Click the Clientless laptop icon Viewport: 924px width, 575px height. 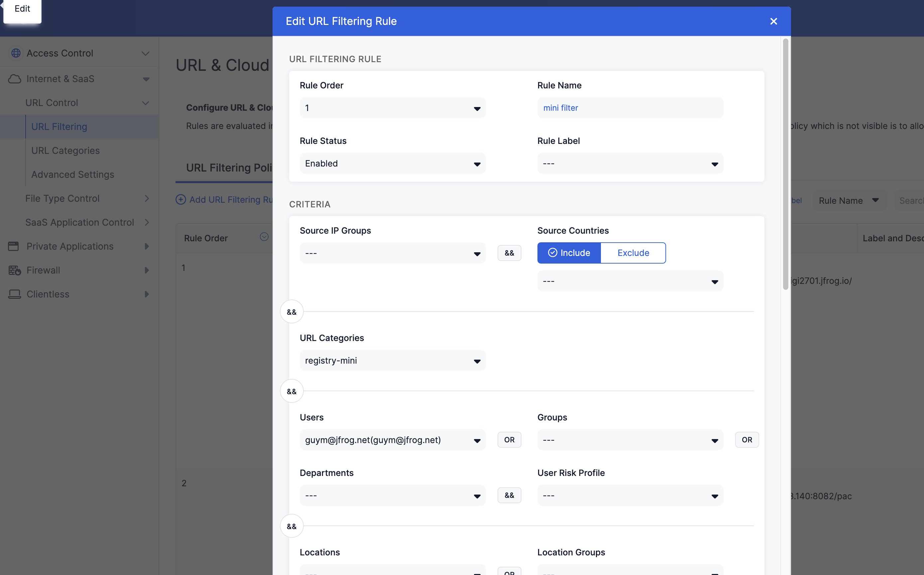click(14, 294)
